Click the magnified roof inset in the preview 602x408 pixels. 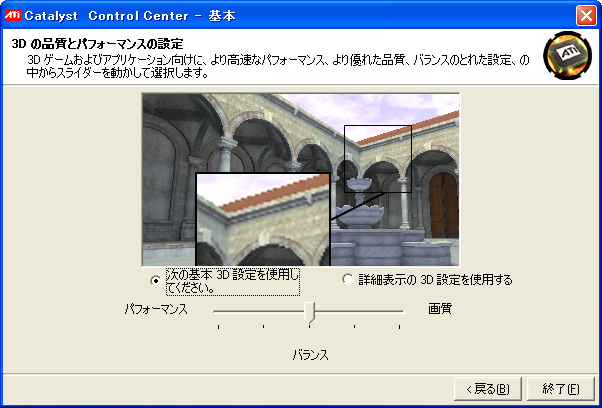point(262,218)
